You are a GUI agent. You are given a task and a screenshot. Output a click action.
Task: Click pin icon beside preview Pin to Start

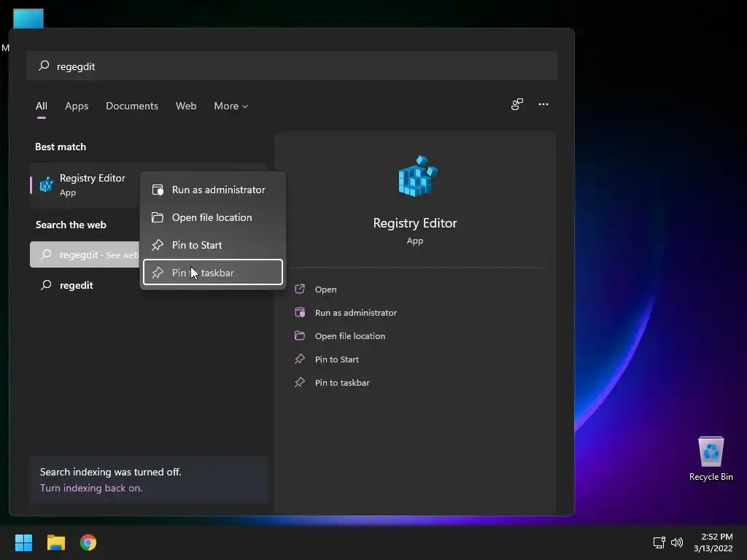pyautogui.click(x=300, y=359)
